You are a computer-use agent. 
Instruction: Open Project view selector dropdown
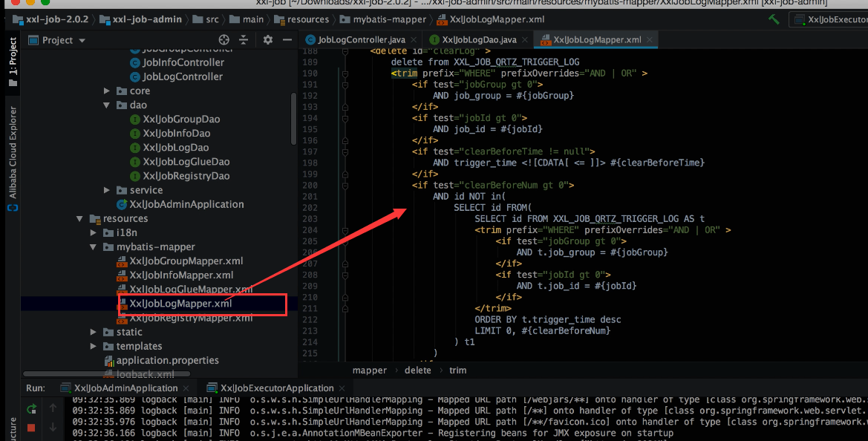(x=58, y=40)
